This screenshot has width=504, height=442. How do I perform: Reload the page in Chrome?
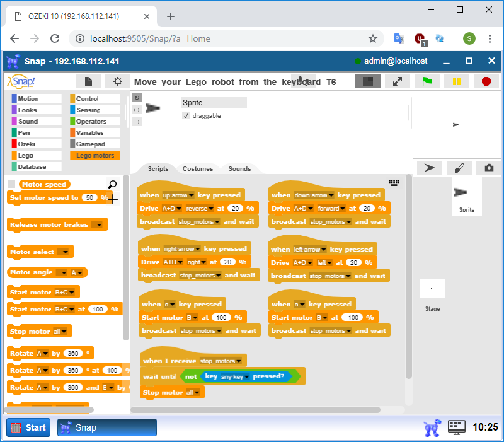[55, 38]
